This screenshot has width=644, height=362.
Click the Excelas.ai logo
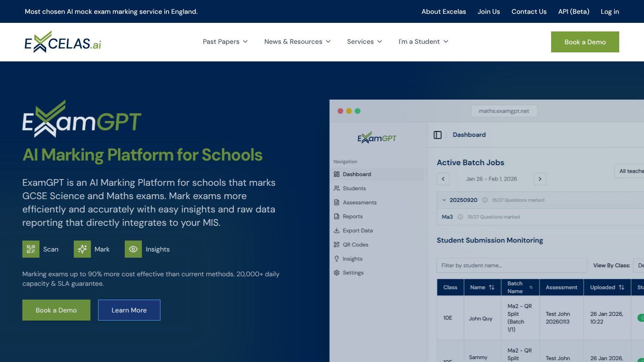pos(63,42)
